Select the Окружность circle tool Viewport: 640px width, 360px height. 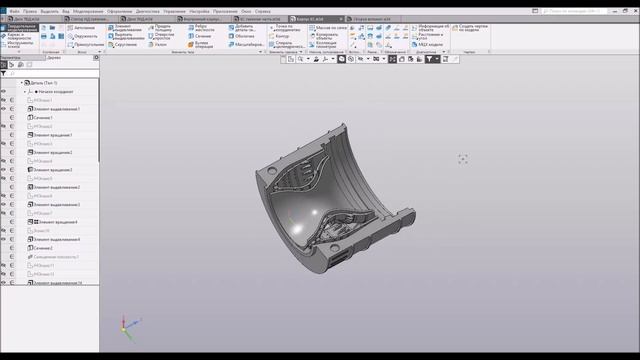tap(83, 36)
